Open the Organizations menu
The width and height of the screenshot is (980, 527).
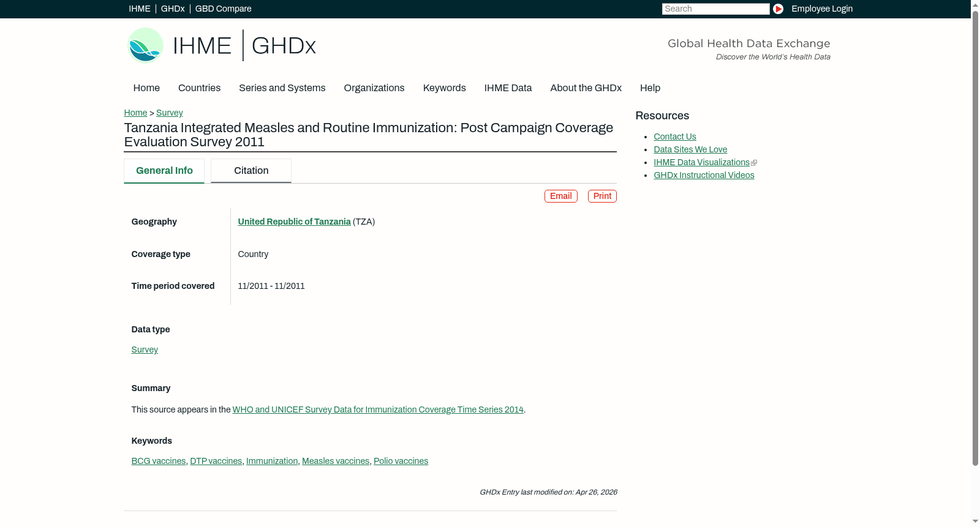pyautogui.click(x=374, y=88)
